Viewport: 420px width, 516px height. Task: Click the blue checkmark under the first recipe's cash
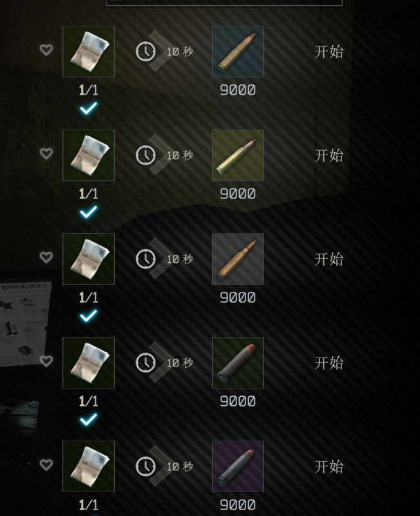coord(88,108)
